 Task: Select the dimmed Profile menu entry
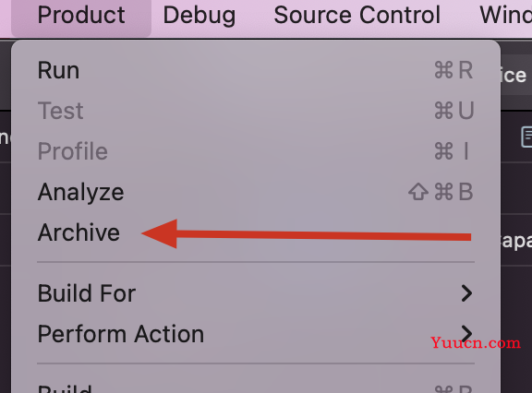pyautogui.click(x=256, y=151)
